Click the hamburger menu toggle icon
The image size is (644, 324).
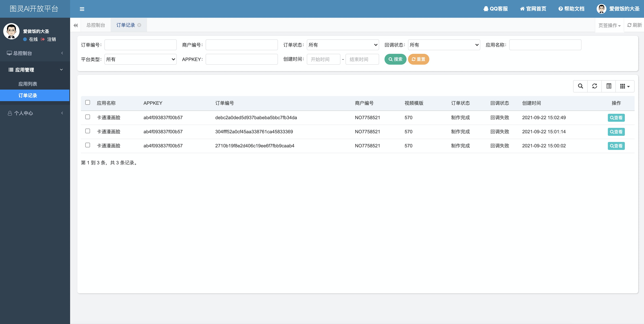point(82,9)
